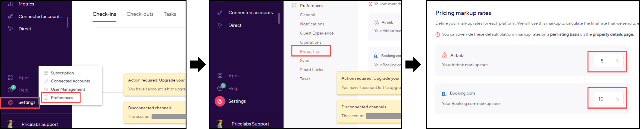Click the Booking.com logo in the middle panel card

(x=376, y=56)
